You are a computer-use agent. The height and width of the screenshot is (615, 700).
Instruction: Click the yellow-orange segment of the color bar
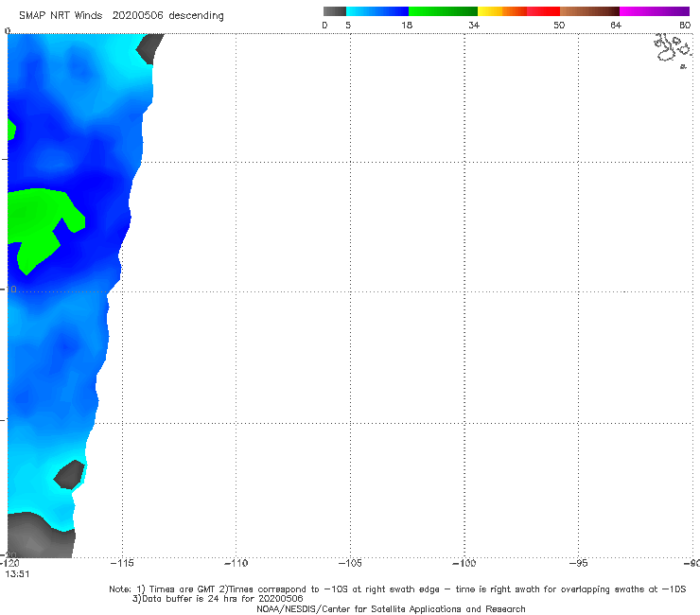[502, 11]
